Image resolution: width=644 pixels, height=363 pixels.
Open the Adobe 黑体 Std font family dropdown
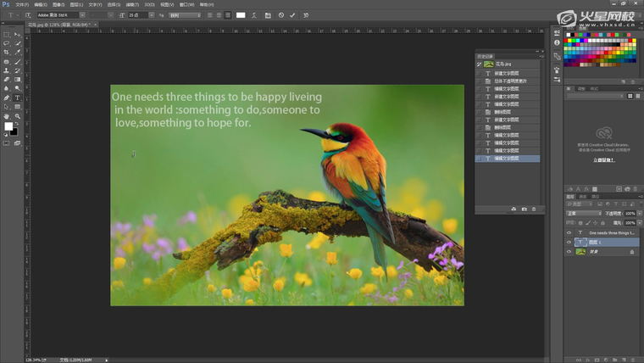[x=82, y=15]
